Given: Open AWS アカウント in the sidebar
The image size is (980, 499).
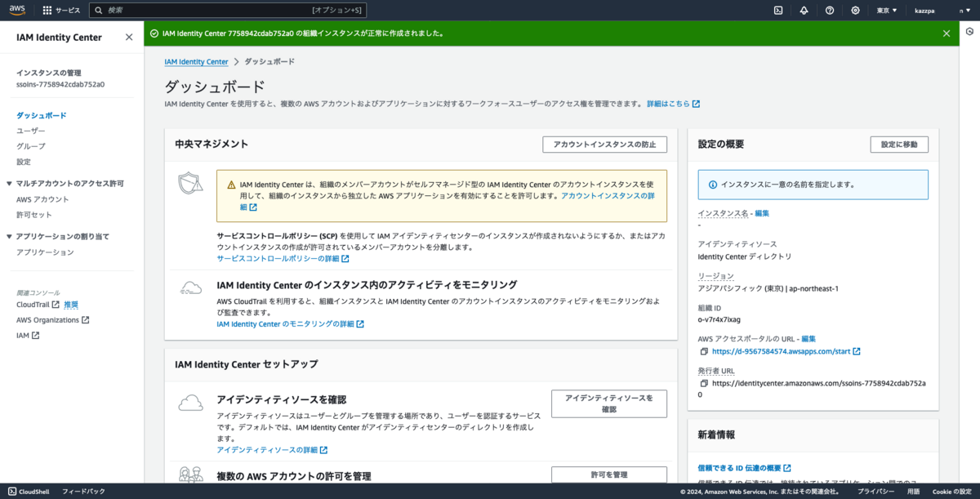Looking at the screenshot, I should click(x=42, y=199).
